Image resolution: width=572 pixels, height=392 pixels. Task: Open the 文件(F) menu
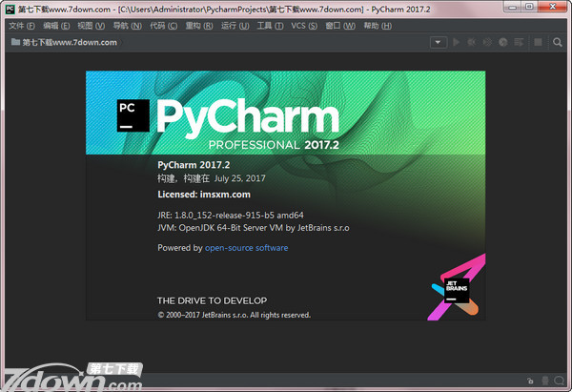[x=22, y=26]
